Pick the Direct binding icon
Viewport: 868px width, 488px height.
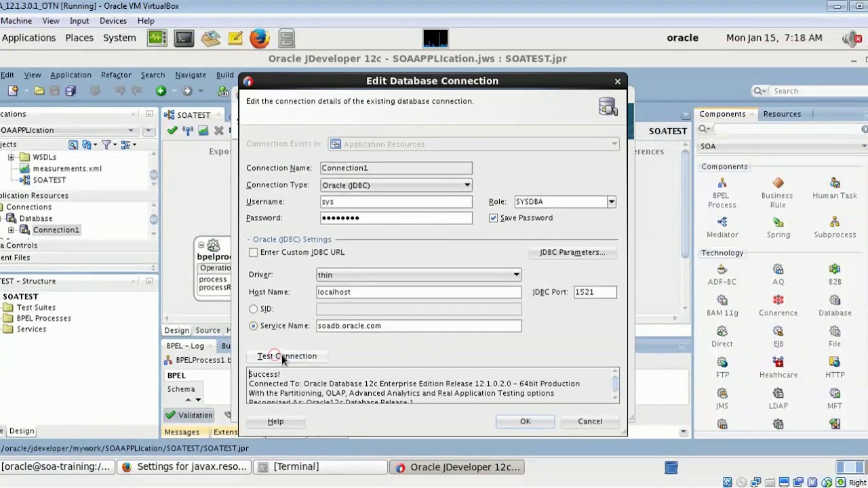click(722, 331)
